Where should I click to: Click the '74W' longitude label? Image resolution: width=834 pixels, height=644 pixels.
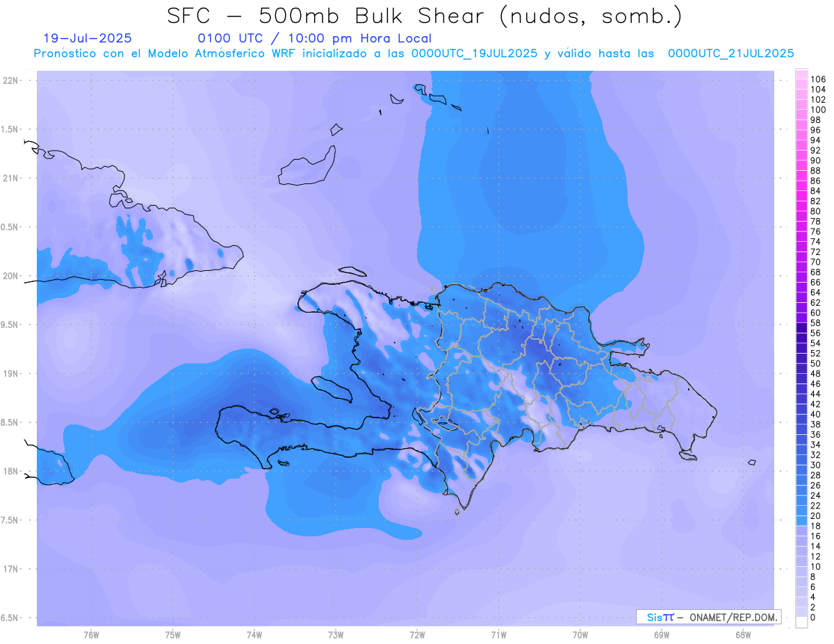[x=254, y=634]
